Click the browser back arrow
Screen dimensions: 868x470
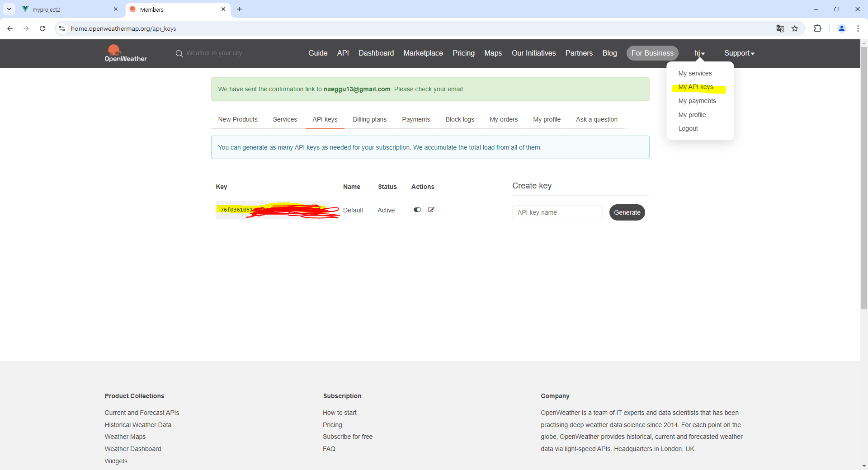click(x=10, y=28)
